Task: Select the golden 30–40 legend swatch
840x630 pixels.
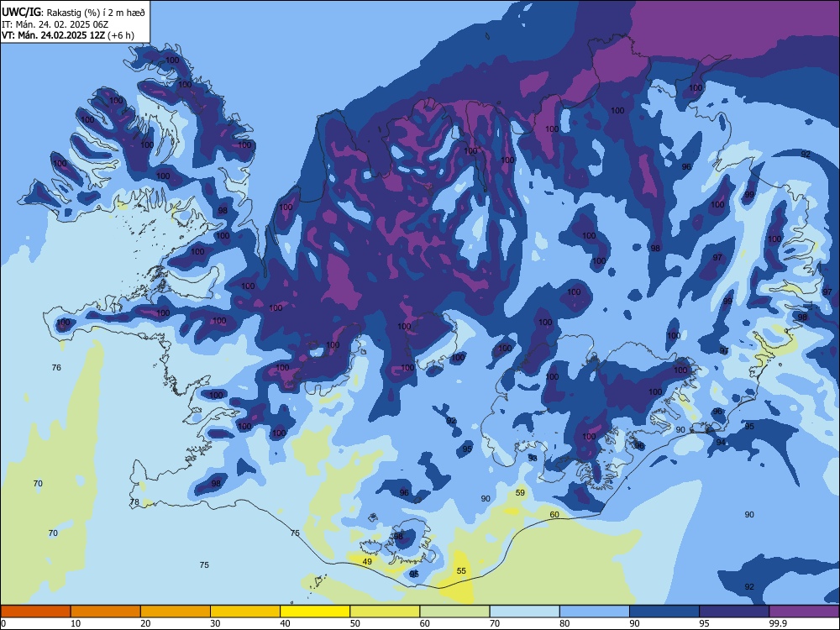Action: click(x=245, y=612)
